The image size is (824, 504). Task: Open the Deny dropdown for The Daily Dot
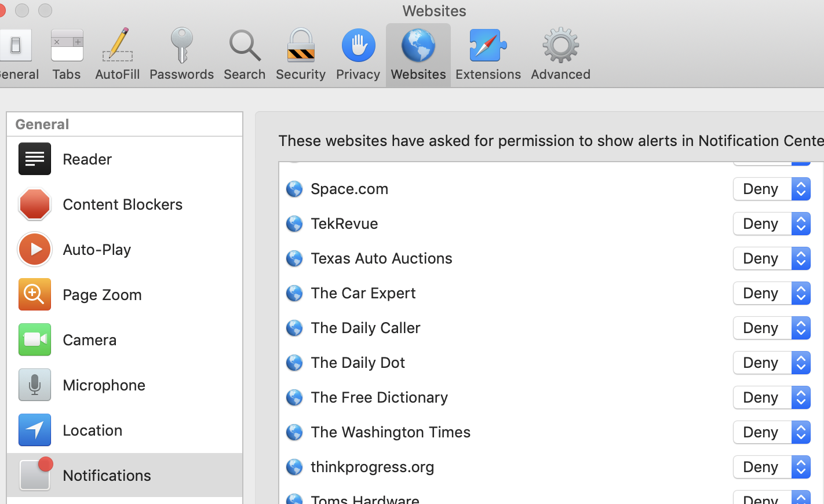(x=772, y=363)
